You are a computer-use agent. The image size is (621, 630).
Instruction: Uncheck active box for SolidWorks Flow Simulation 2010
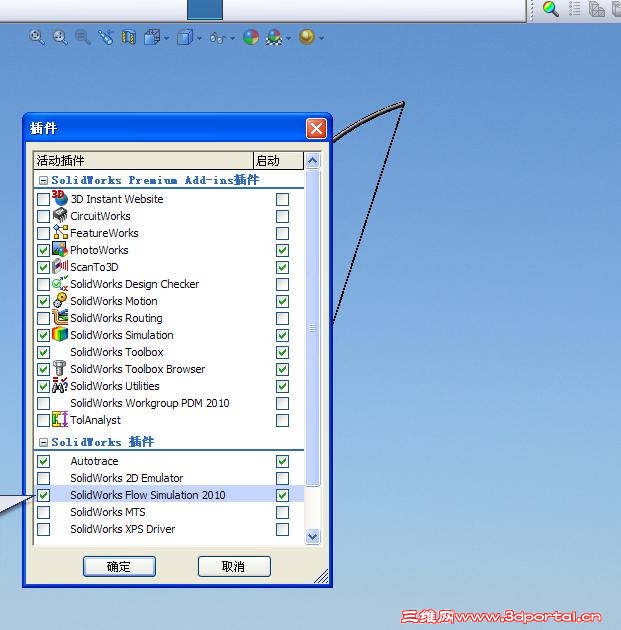[x=43, y=495]
